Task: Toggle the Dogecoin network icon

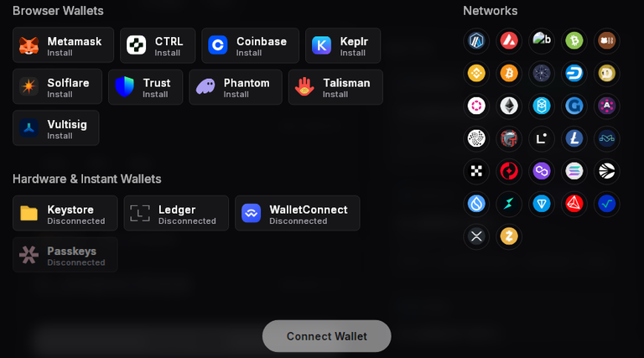Action: point(606,74)
